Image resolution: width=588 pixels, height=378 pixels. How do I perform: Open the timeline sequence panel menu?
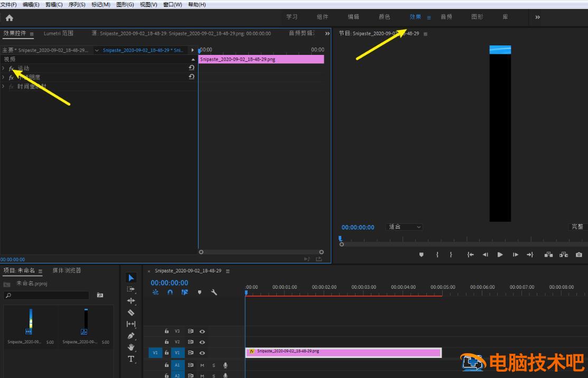click(228, 271)
